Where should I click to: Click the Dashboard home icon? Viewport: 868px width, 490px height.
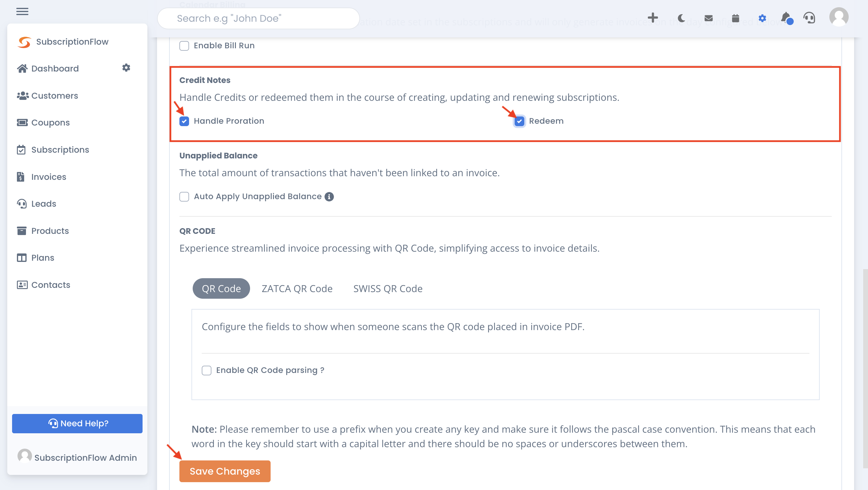tap(22, 68)
